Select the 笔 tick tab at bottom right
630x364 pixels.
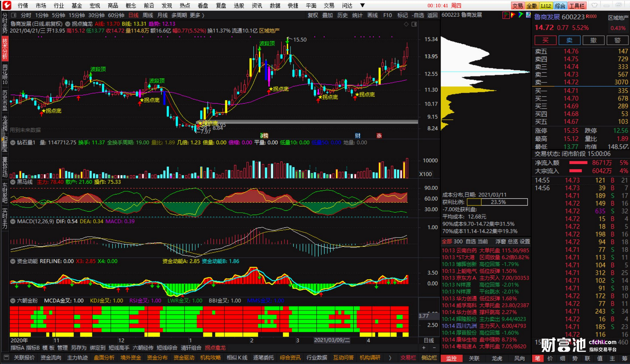(x=537, y=358)
